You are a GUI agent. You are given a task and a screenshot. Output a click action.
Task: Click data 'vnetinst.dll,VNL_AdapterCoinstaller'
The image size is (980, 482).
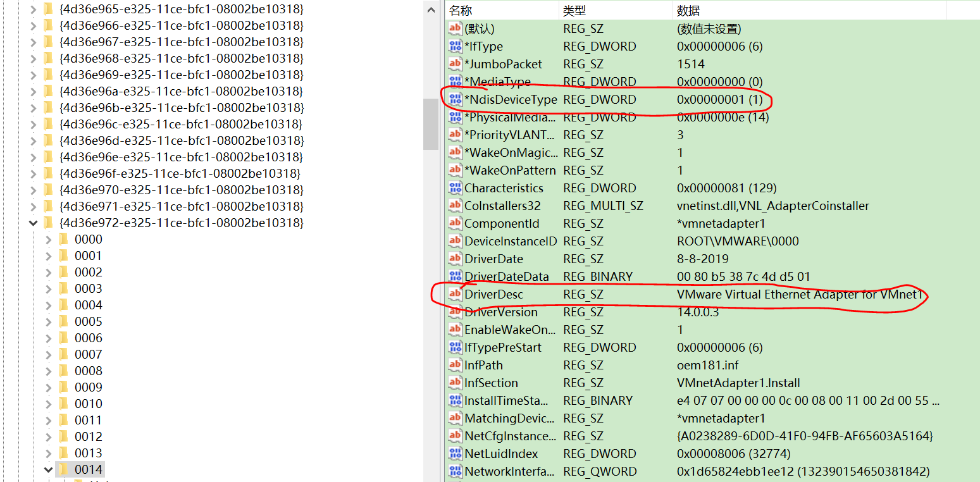pos(773,206)
